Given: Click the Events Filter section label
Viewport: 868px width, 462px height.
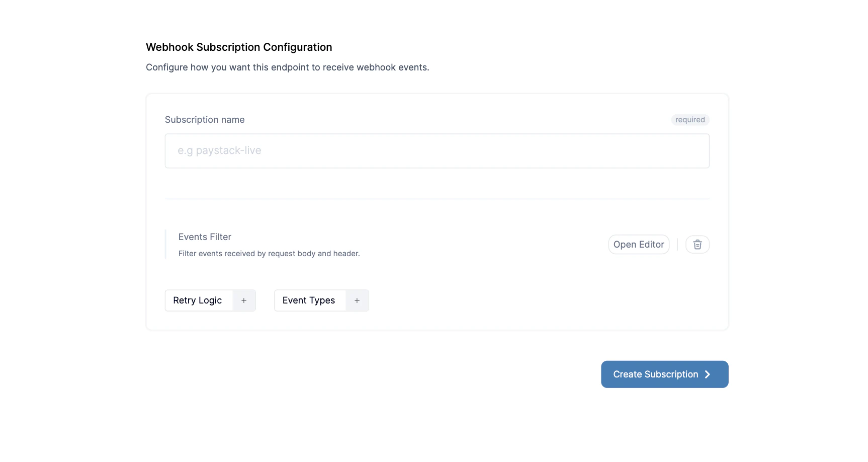Looking at the screenshot, I should (204, 237).
